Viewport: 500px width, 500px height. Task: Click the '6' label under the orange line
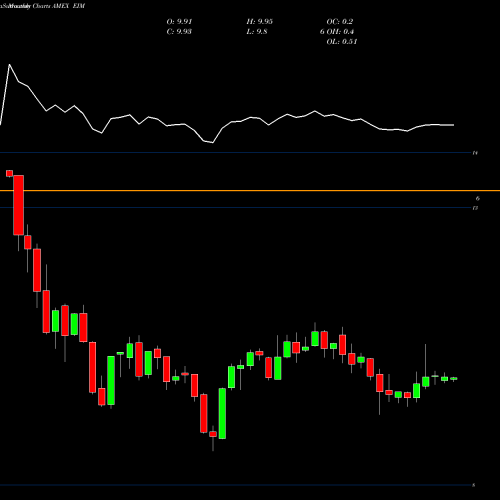tap(478, 199)
